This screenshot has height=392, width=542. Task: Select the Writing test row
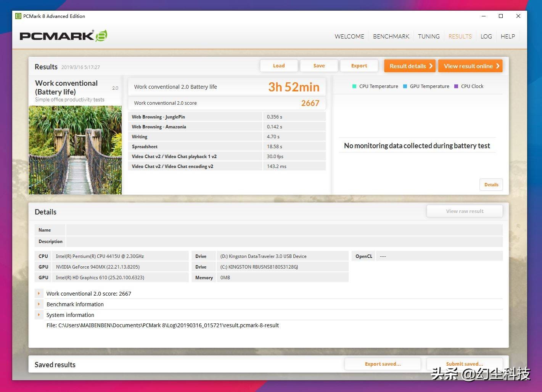coord(227,136)
